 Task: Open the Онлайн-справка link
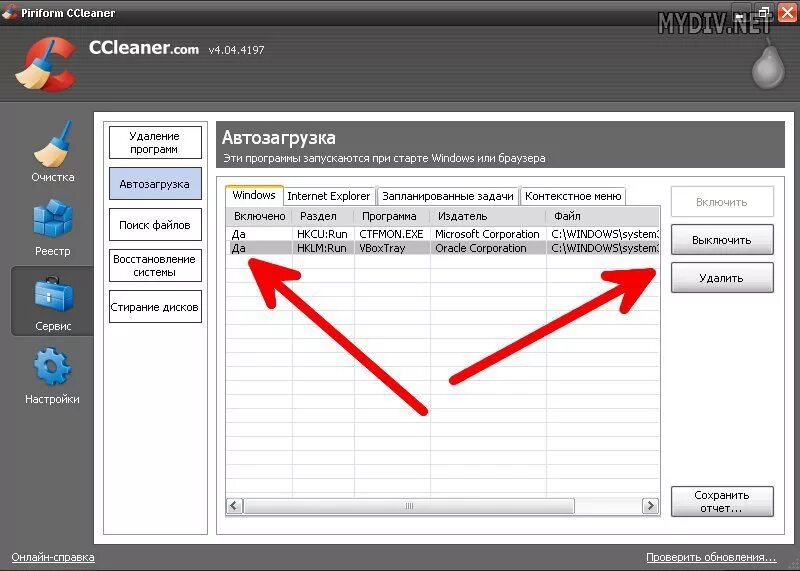point(53,557)
